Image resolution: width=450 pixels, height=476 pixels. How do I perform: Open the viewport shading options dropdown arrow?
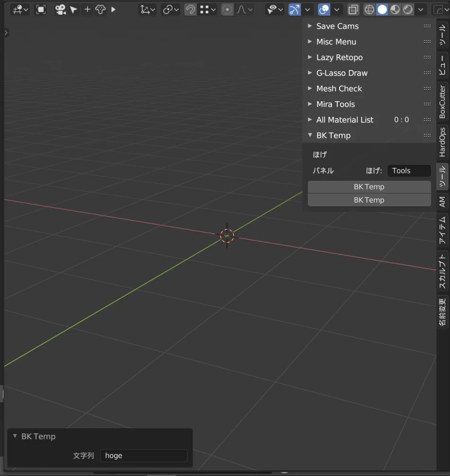point(421,9)
